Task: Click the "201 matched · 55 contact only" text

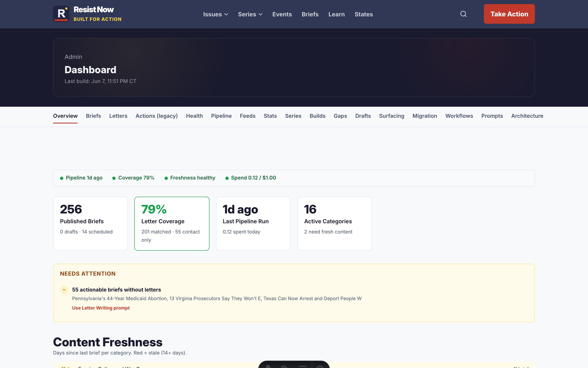Action: point(170,236)
